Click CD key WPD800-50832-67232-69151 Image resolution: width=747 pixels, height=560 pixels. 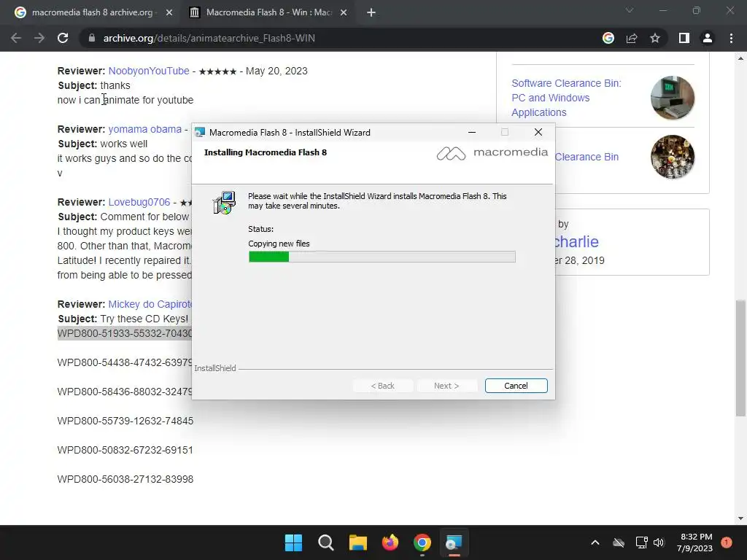(x=125, y=450)
